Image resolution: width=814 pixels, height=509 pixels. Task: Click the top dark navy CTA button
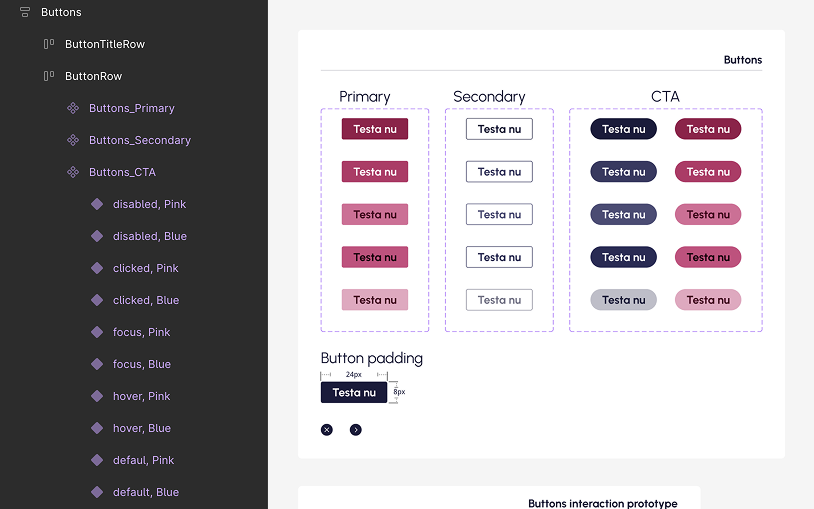click(623, 129)
